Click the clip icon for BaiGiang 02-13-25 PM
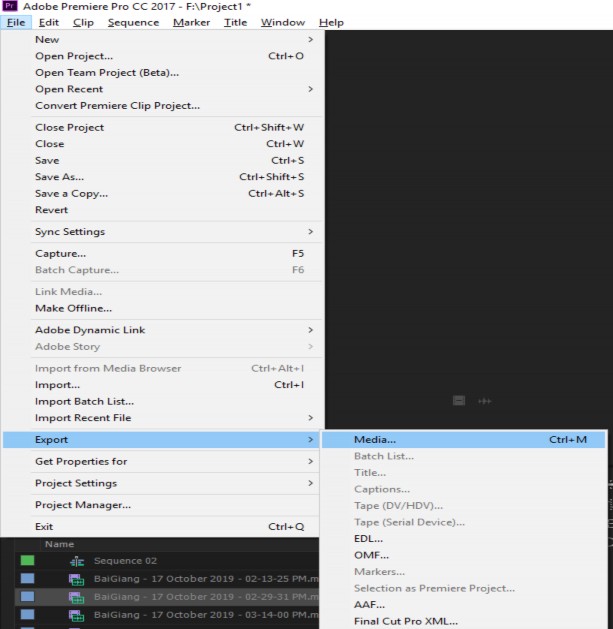 click(x=76, y=579)
